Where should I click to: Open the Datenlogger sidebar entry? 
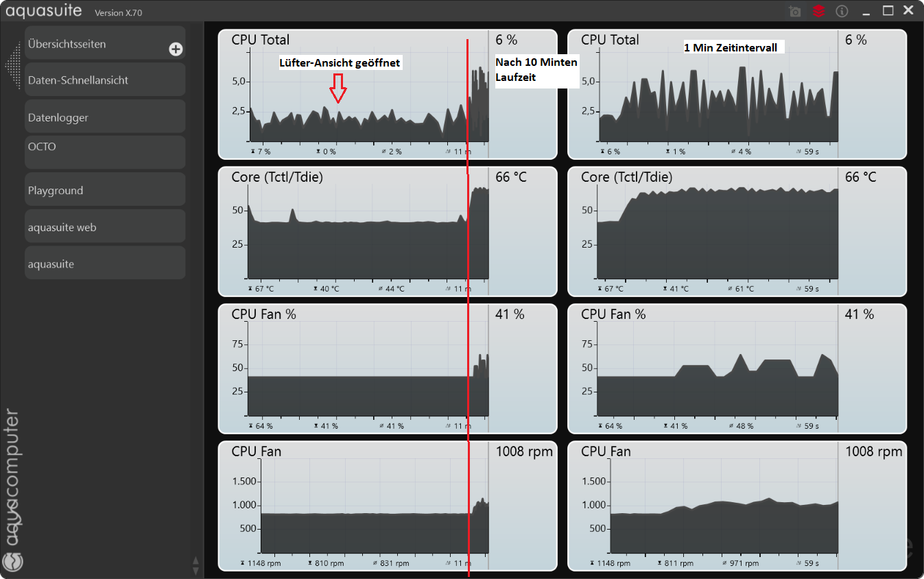105,117
